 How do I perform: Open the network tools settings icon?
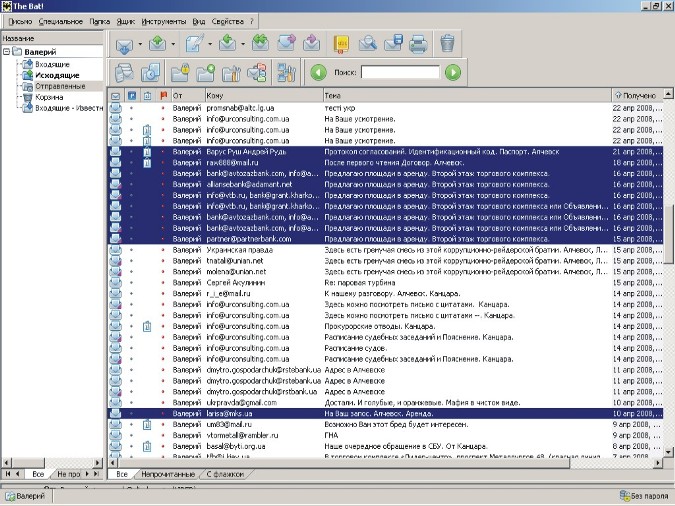[286, 72]
